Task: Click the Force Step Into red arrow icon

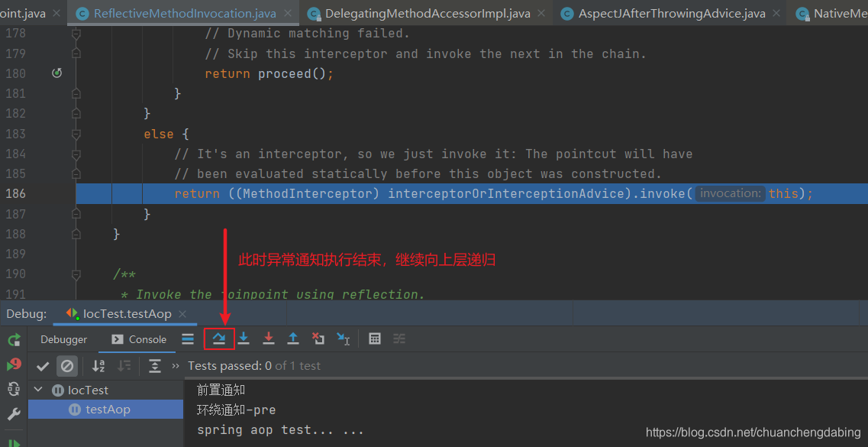Action: point(269,339)
